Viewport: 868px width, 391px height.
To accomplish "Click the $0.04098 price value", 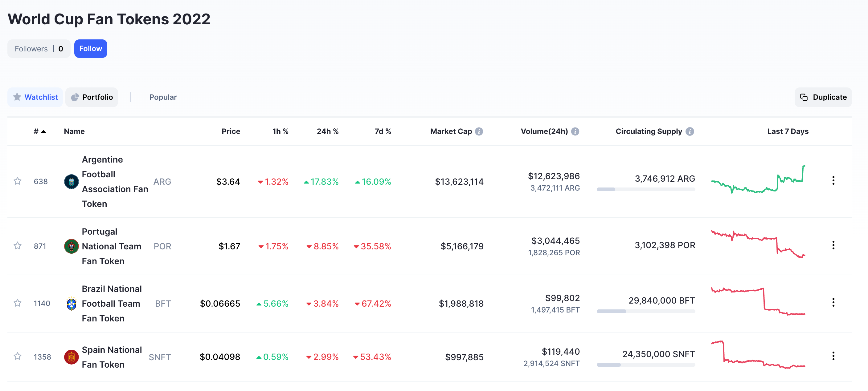I will (x=220, y=357).
